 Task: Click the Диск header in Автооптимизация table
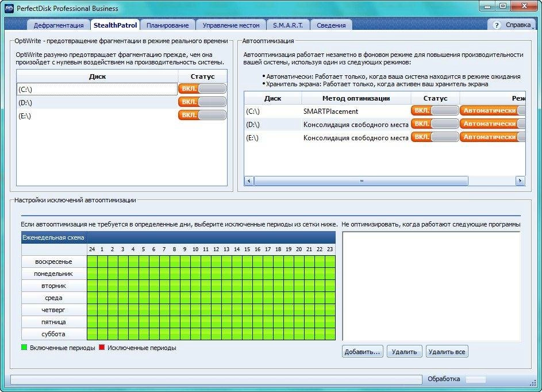coord(273,98)
